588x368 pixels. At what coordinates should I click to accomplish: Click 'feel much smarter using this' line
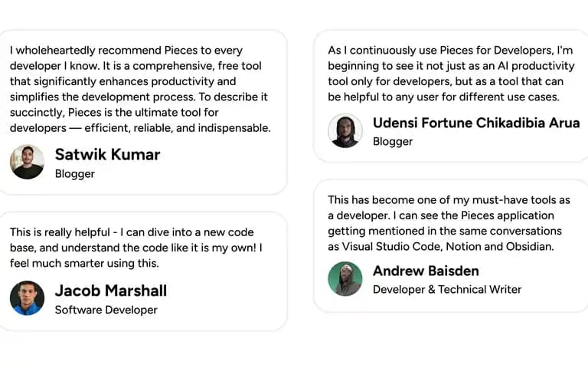click(x=84, y=263)
